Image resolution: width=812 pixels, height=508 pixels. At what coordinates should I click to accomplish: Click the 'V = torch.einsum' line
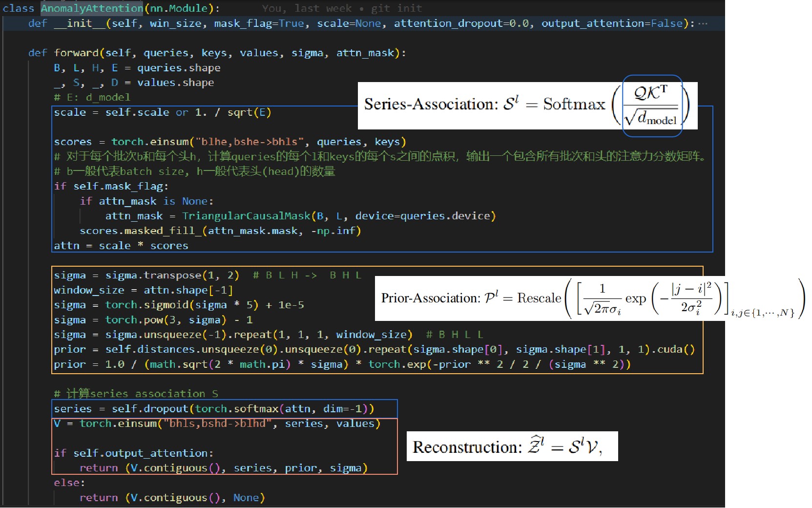(x=217, y=423)
